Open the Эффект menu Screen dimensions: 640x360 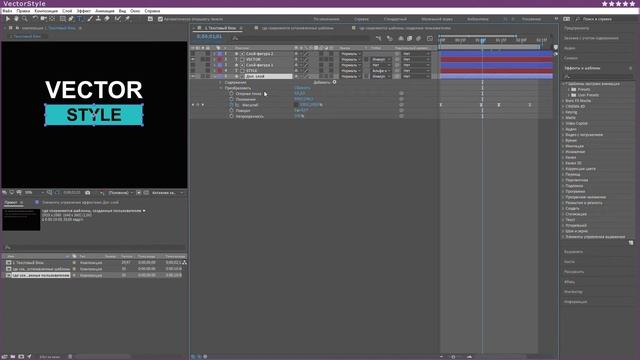[84, 11]
